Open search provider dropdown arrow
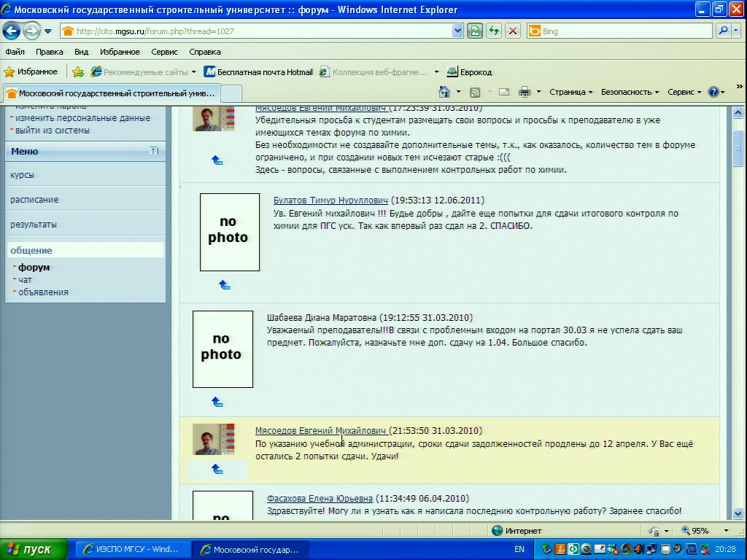 736,31
